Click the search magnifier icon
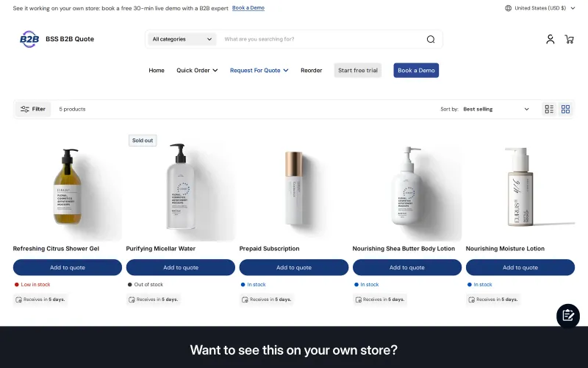The image size is (588, 368). point(431,39)
